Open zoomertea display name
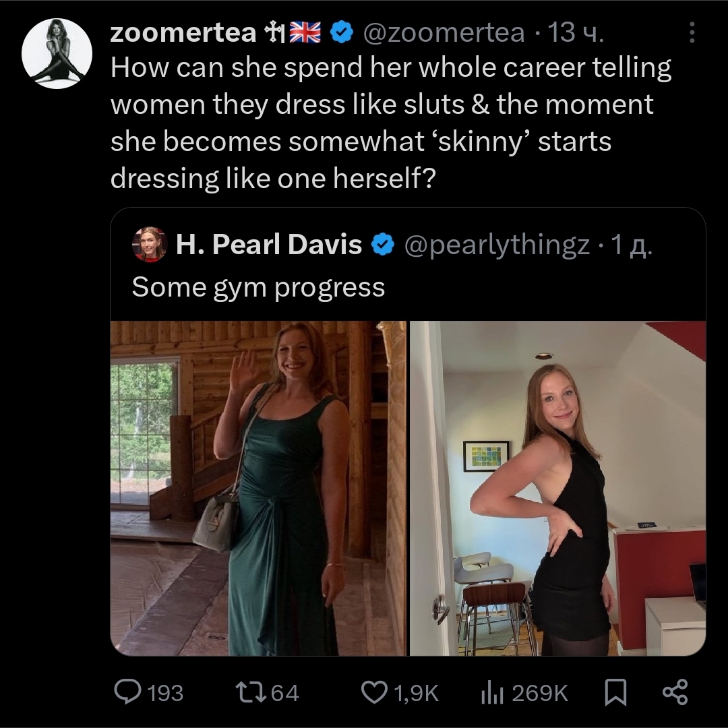Screen dimensions: 728x728 click(183, 32)
